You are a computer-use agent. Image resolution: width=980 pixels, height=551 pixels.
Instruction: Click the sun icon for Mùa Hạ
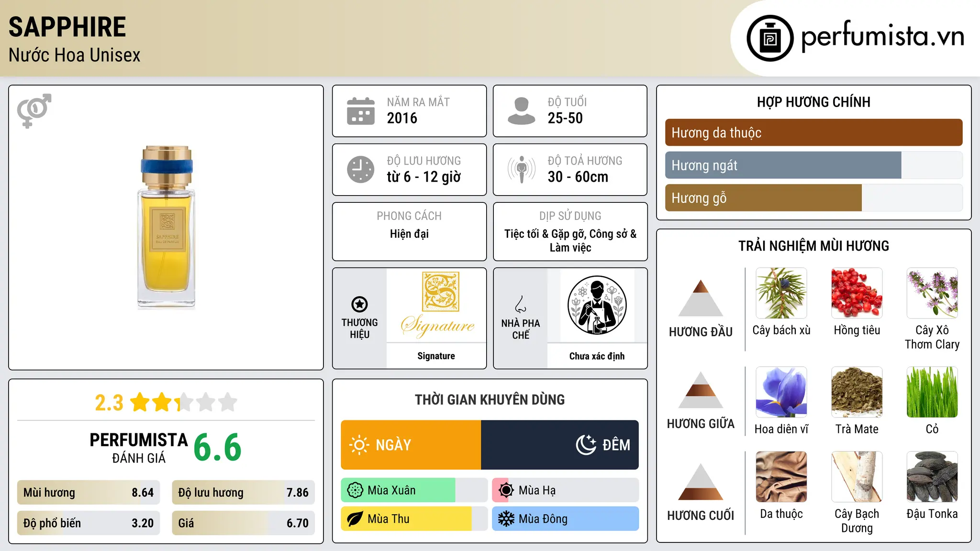pos(506,490)
